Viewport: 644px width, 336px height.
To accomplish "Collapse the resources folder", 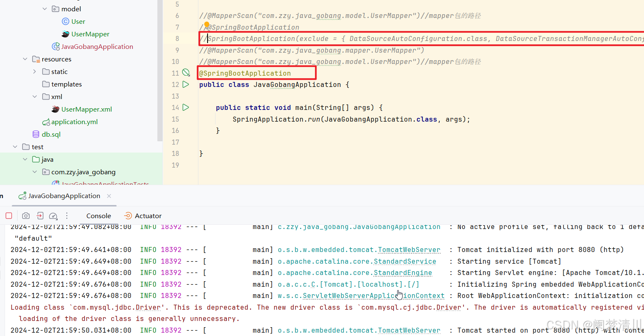I will pos(25,59).
